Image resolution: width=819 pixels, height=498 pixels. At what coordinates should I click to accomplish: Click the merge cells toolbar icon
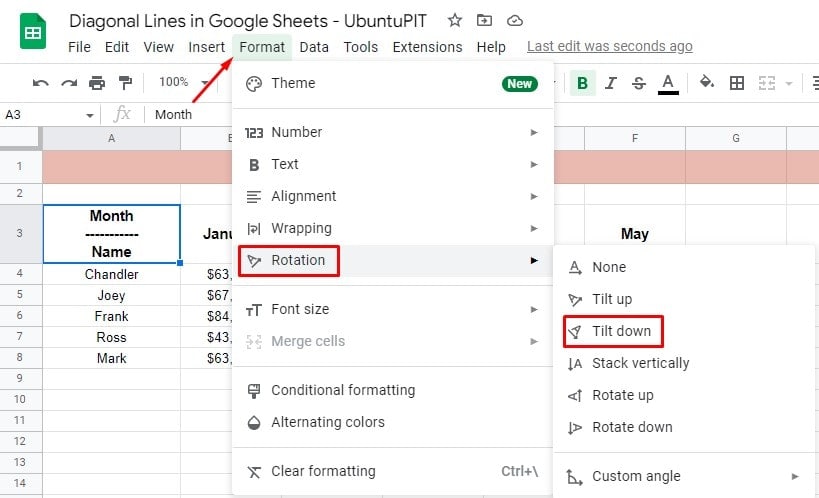click(x=766, y=83)
